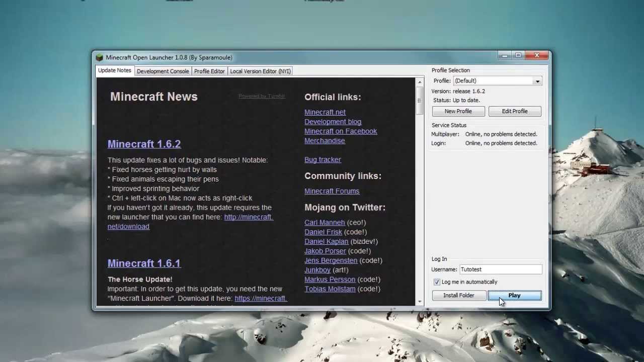Click the New Profile button

pyautogui.click(x=458, y=111)
